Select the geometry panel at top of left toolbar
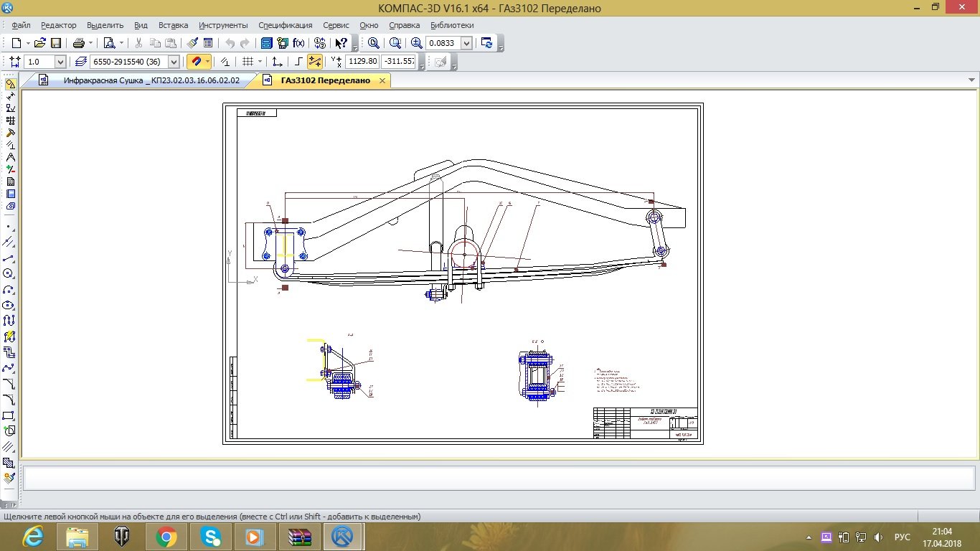This screenshot has width=980, height=551. pyautogui.click(x=10, y=84)
